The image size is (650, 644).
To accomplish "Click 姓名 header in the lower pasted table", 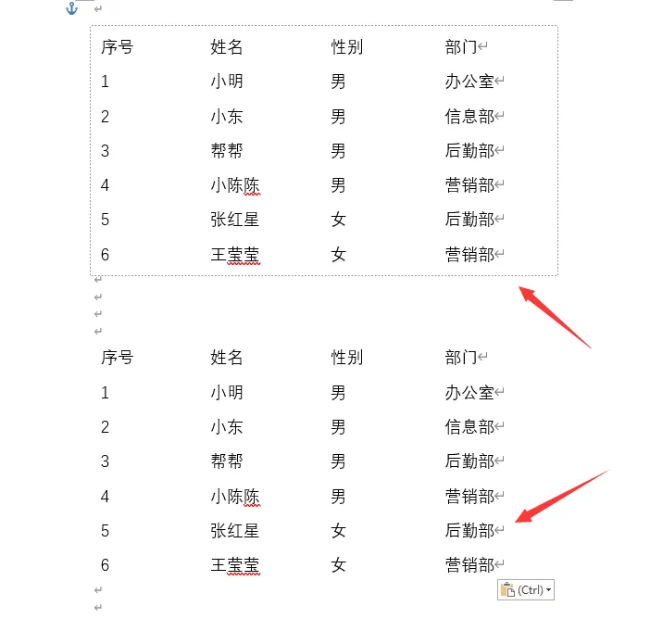I will [226, 358].
